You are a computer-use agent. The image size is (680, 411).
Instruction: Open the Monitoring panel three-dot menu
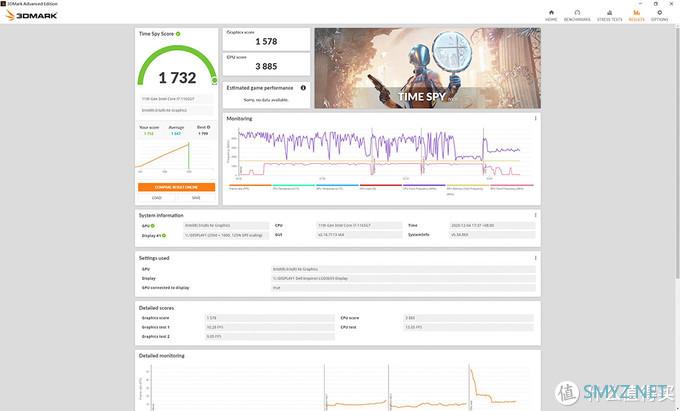(x=535, y=118)
